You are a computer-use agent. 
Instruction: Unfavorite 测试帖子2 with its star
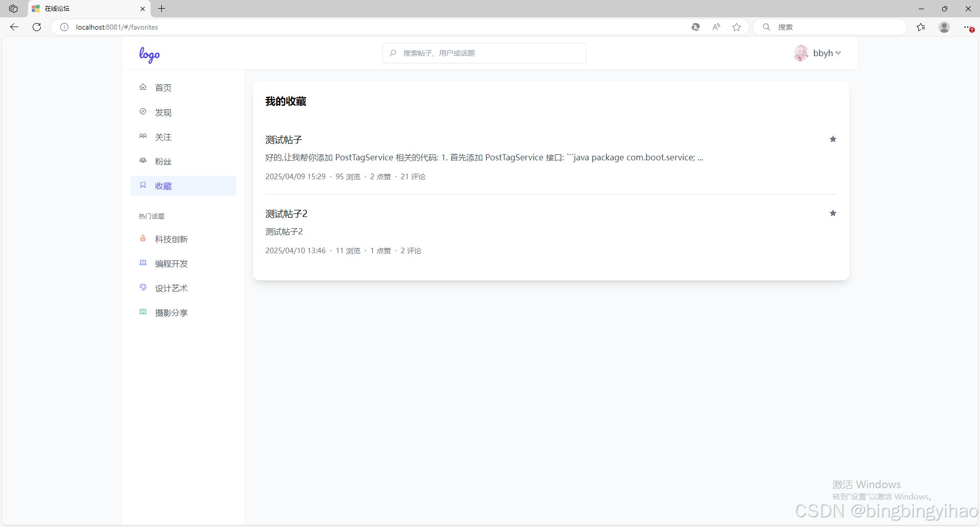(833, 213)
